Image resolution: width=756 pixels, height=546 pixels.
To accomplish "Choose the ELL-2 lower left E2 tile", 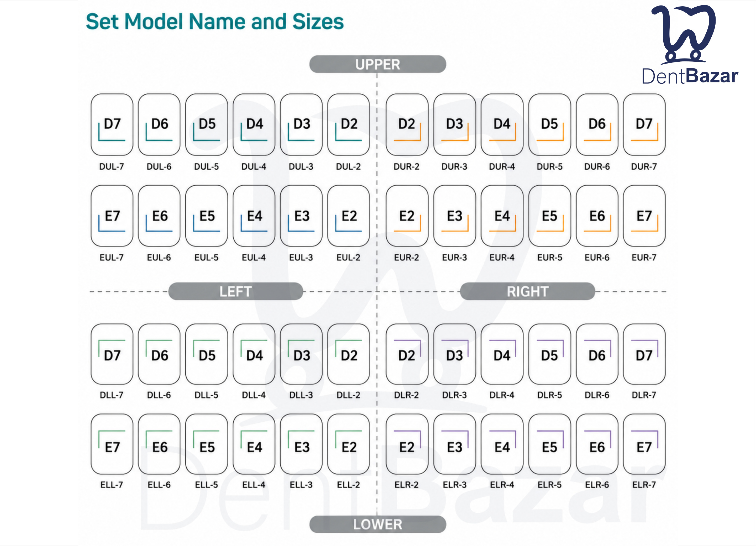I will coord(349,444).
